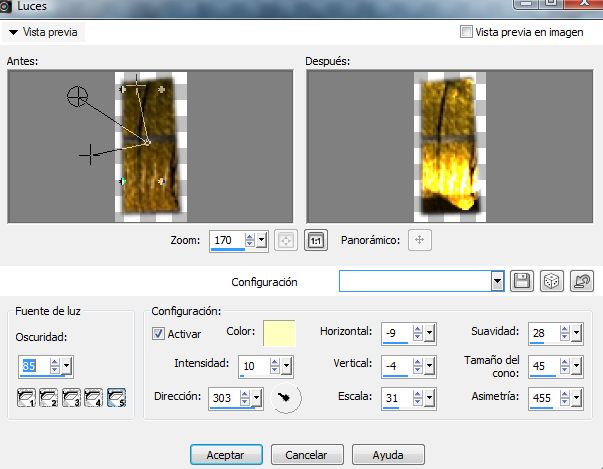Select light source number 3

point(71,398)
